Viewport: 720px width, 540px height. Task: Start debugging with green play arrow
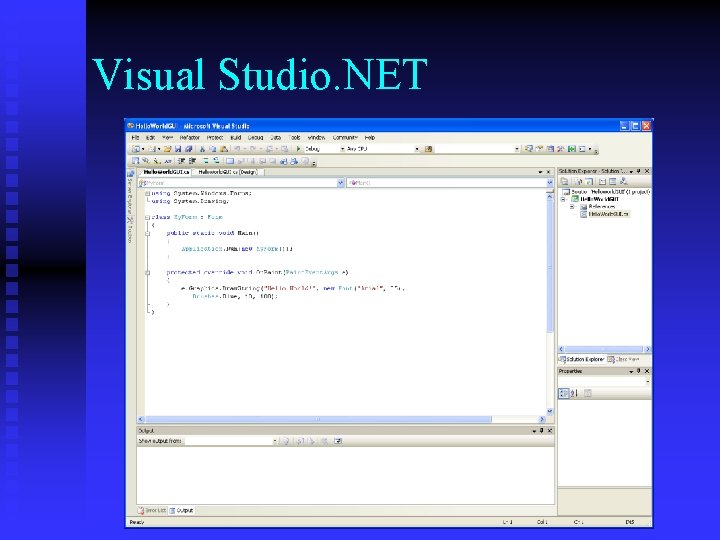tap(298, 149)
